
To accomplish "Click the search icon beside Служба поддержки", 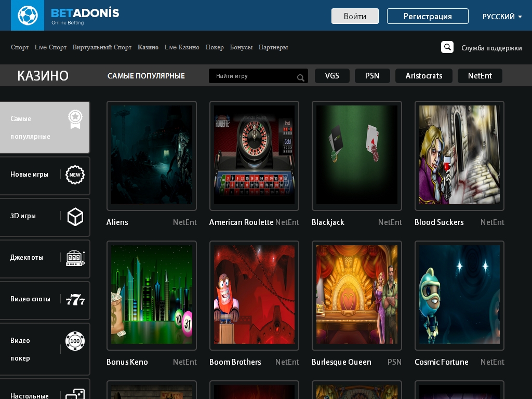I will click(447, 47).
